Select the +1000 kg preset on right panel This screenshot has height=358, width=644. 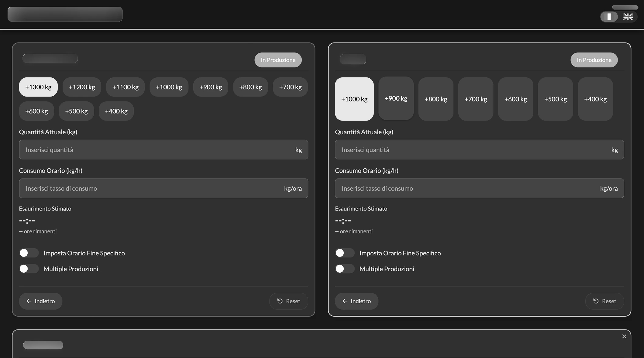(x=354, y=99)
